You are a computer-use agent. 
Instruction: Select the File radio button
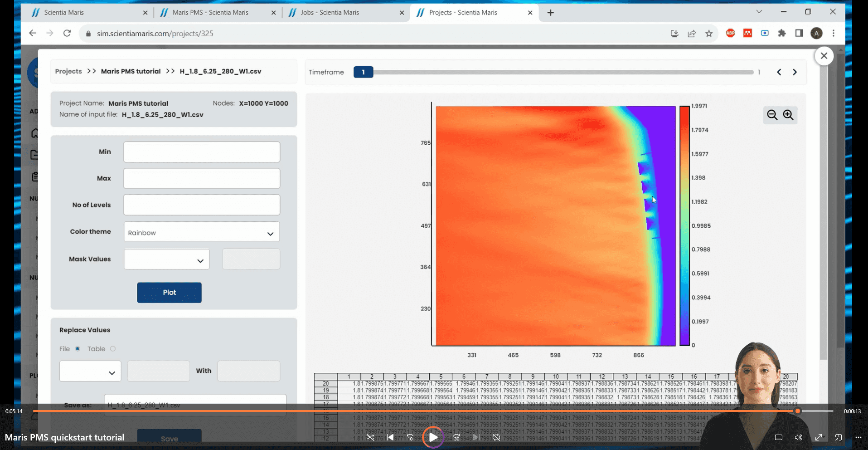(x=78, y=349)
